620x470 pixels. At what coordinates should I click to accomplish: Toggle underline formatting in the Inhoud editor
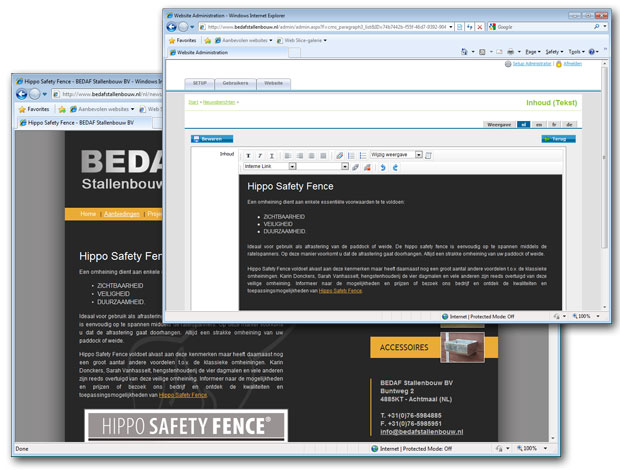click(x=272, y=156)
